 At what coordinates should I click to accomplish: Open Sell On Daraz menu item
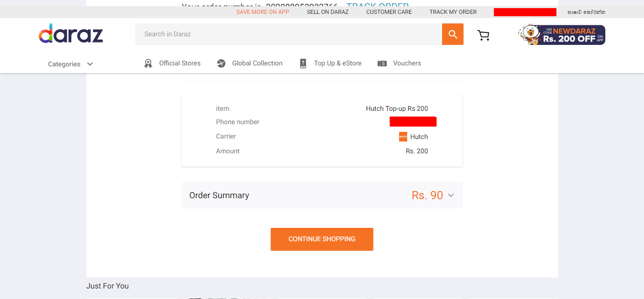point(327,12)
